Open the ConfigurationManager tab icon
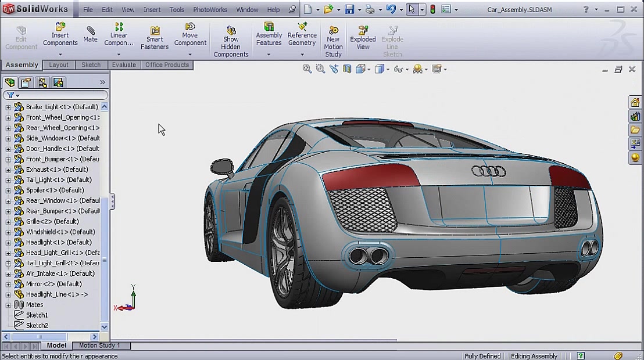Image resolution: width=644 pixels, height=360 pixels. pos(42,82)
